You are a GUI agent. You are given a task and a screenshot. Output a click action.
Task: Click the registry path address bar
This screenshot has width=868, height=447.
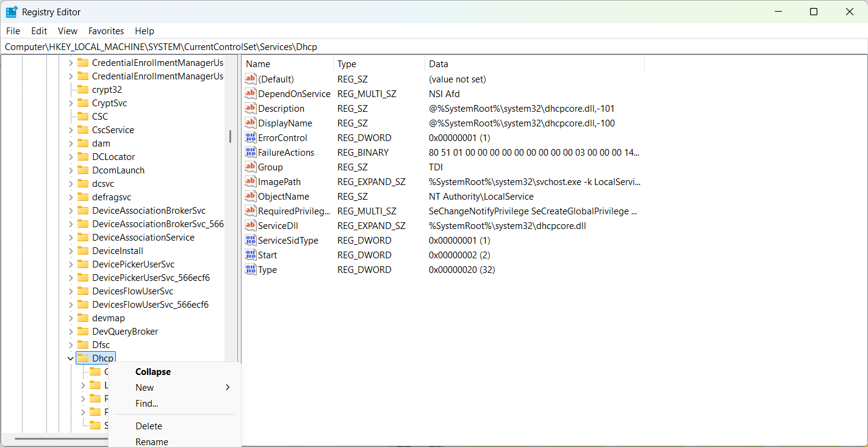coord(427,47)
